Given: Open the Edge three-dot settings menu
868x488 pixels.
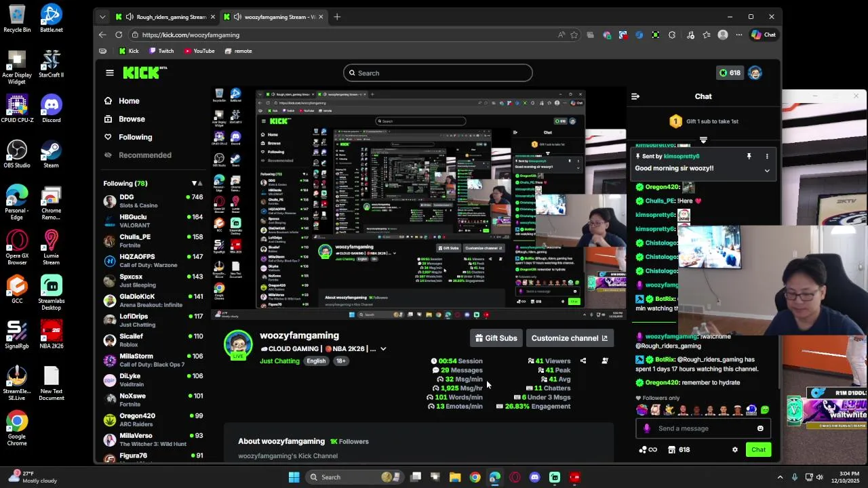Looking at the screenshot, I should [738, 35].
